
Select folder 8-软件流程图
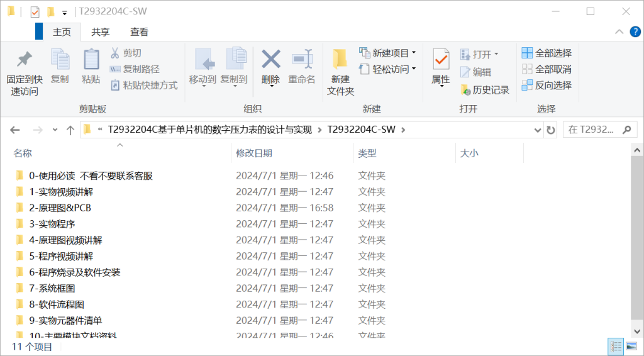tap(57, 304)
